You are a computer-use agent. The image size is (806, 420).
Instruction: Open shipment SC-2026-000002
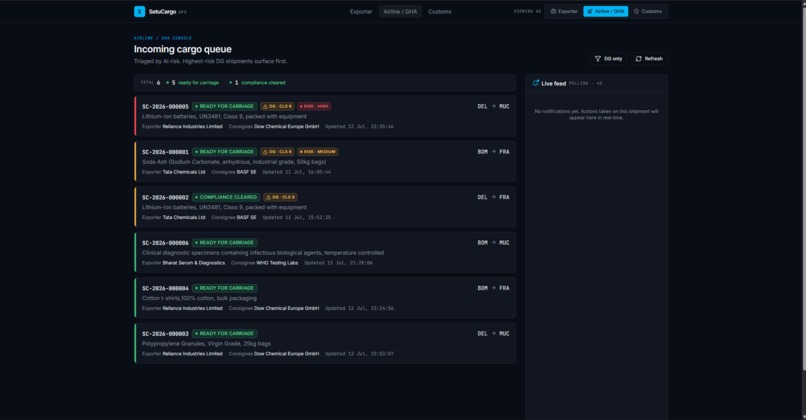click(x=325, y=207)
